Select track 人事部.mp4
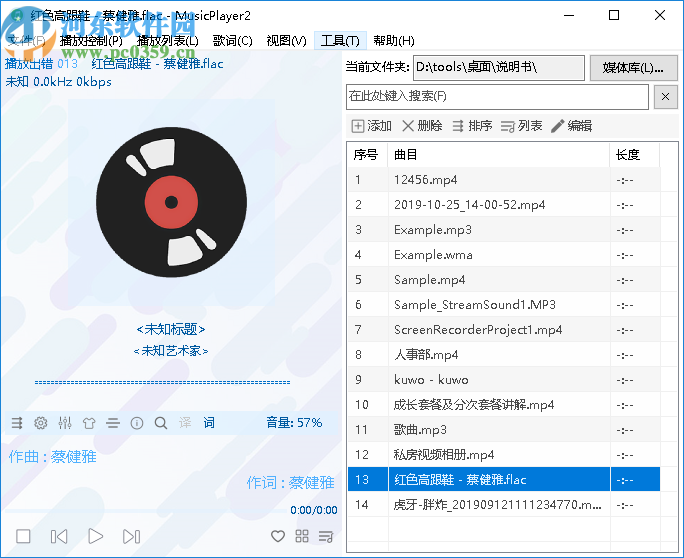The width and height of the screenshot is (684, 558). click(504, 355)
